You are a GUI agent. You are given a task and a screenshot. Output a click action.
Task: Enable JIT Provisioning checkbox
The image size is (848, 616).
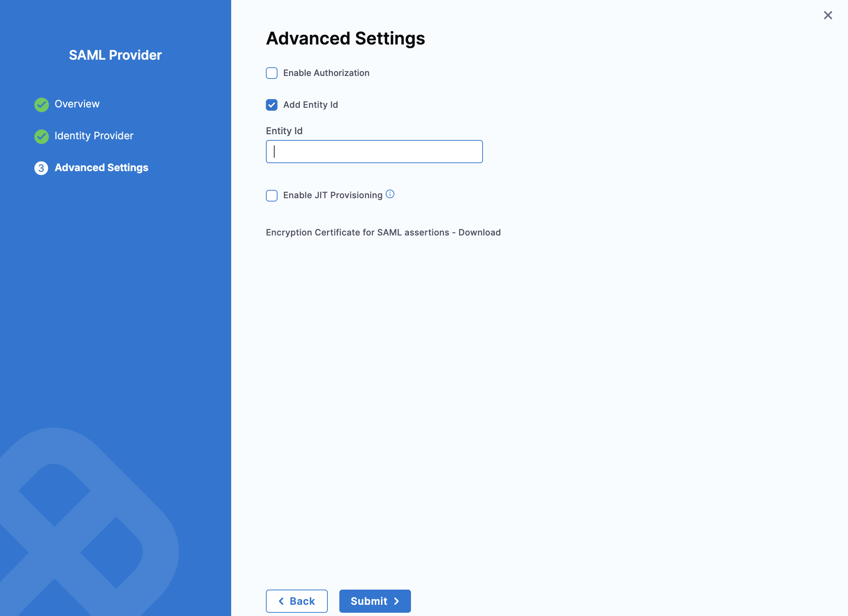[271, 195]
